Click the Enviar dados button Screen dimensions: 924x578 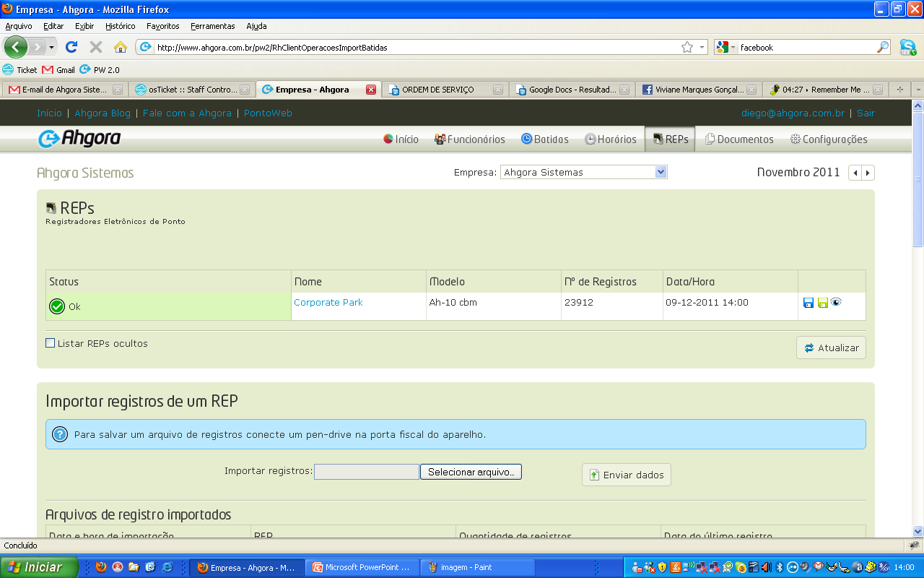pos(627,475)
